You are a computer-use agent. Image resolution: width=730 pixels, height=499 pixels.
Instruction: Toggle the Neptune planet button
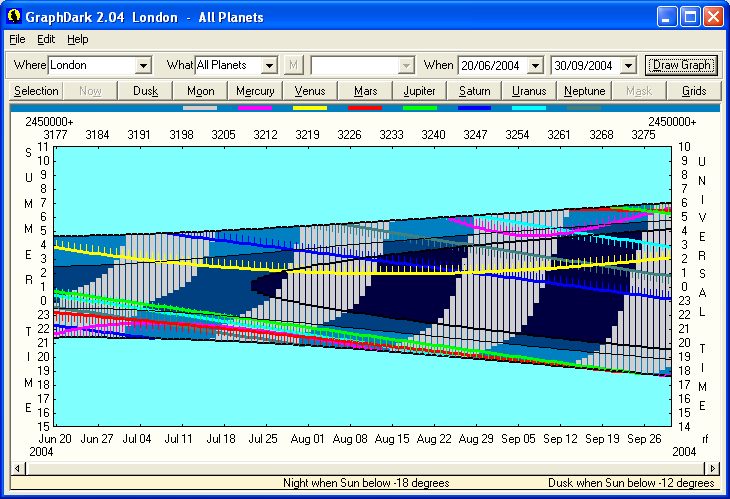(x=584, y=91)
